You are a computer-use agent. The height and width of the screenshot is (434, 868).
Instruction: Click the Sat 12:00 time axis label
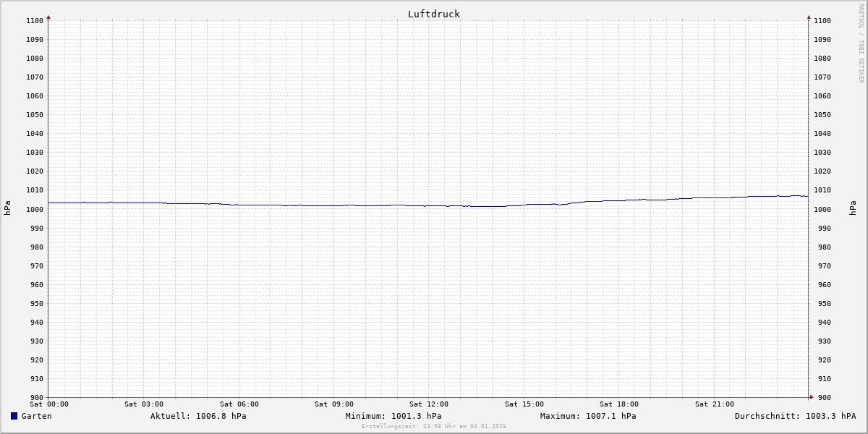(x=429, y=404)
